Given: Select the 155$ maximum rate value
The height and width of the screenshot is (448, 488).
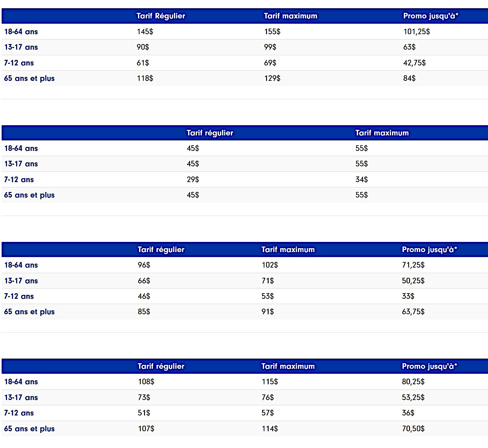Looking at the screenshot, I should (272, 32).
